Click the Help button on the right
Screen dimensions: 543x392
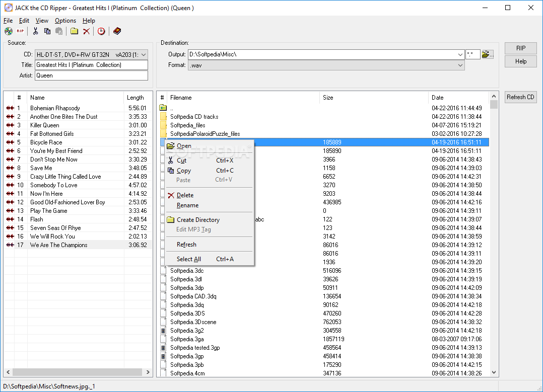(x=520, y=61)
